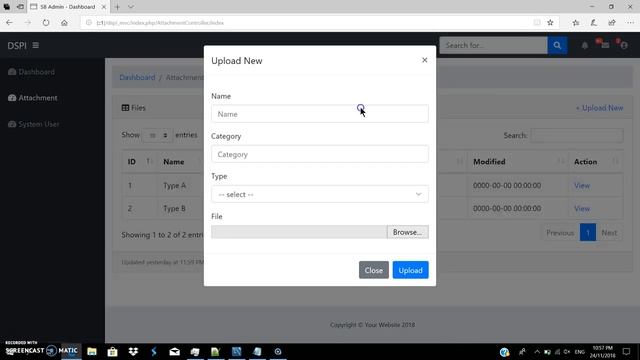Image resolution: width=640 pixels, height=360 pixels.
Task: Click the + Upload New link
Action: pos(599,108)
